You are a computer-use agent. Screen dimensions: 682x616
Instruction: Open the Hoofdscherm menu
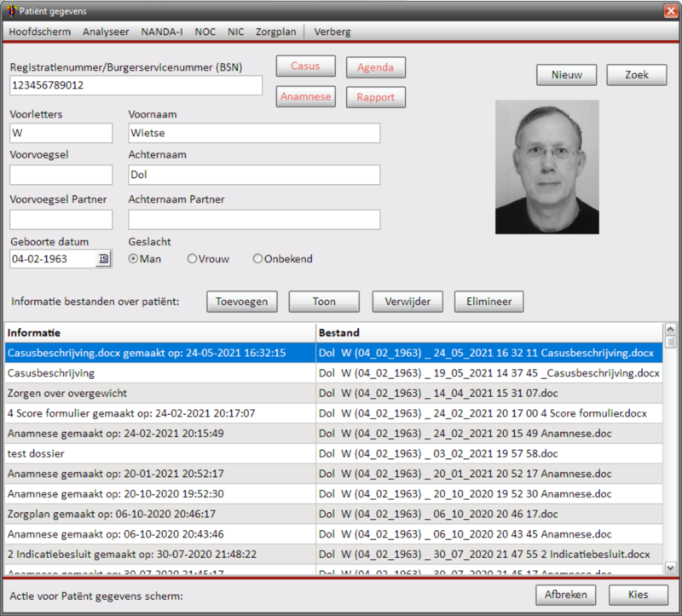40,32
